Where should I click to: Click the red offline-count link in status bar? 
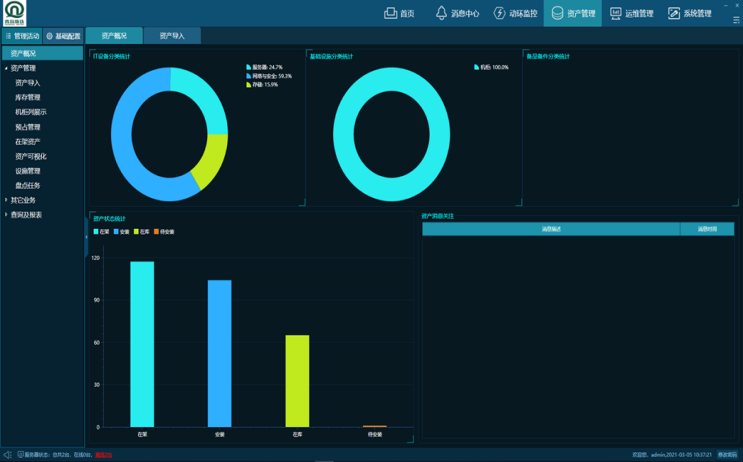[104, 455]
